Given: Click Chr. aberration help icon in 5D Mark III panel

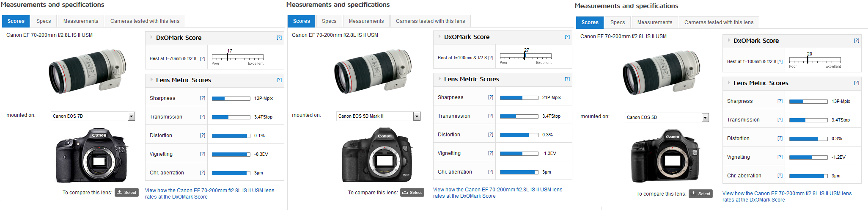Looking at the screenshot, I should pos(491,172).
